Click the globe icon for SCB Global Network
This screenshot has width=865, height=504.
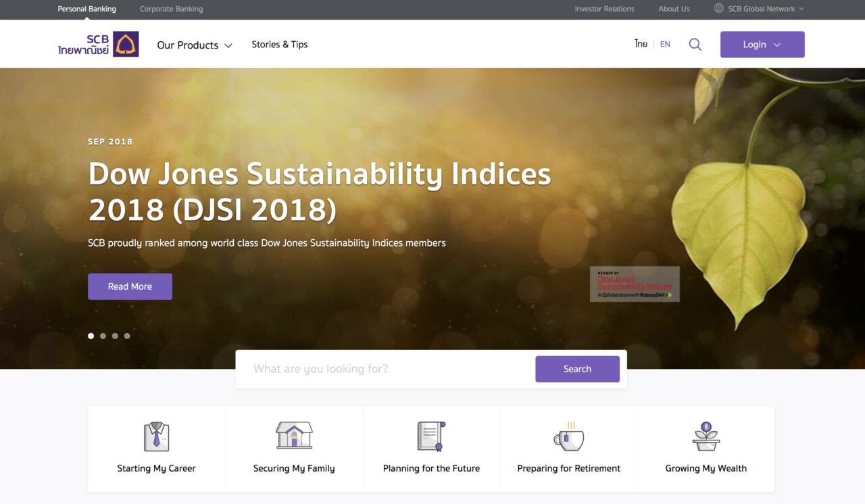[x=719, y=9]
